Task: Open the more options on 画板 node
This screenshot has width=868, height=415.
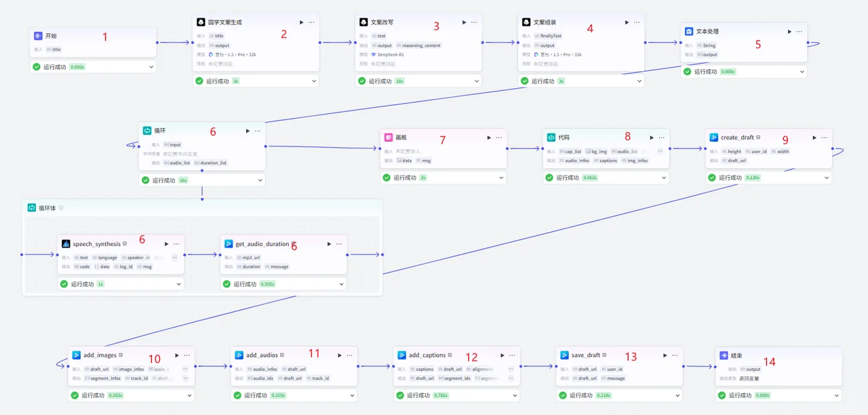Action: (498, 137)
